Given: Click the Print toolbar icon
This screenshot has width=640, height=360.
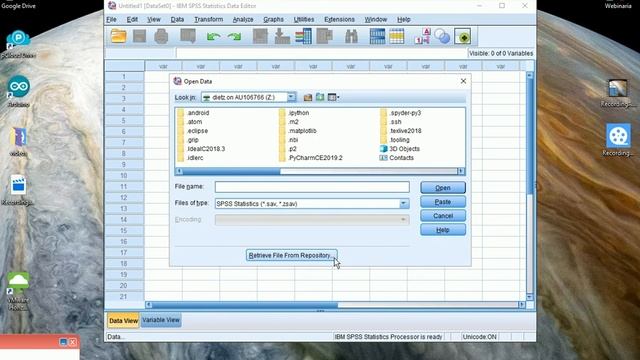Looking at the screenshot, I should click(161, 36).
